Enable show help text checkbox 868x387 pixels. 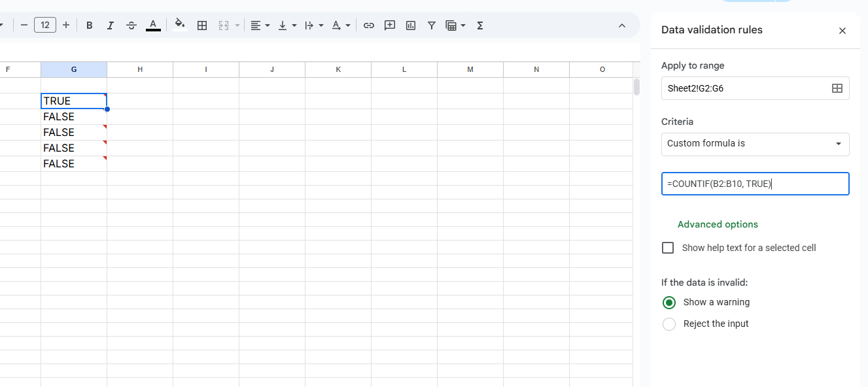668,248
